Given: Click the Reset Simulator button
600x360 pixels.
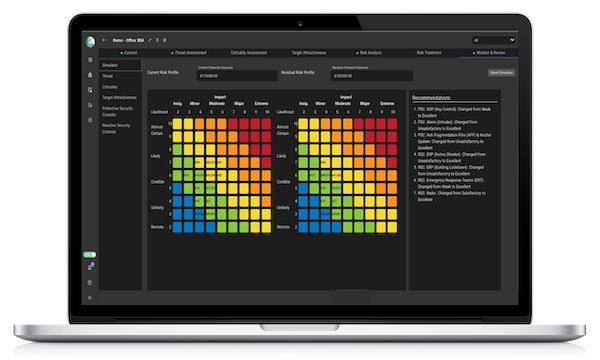Looking at the screenshot, I should tap(501, 73).
